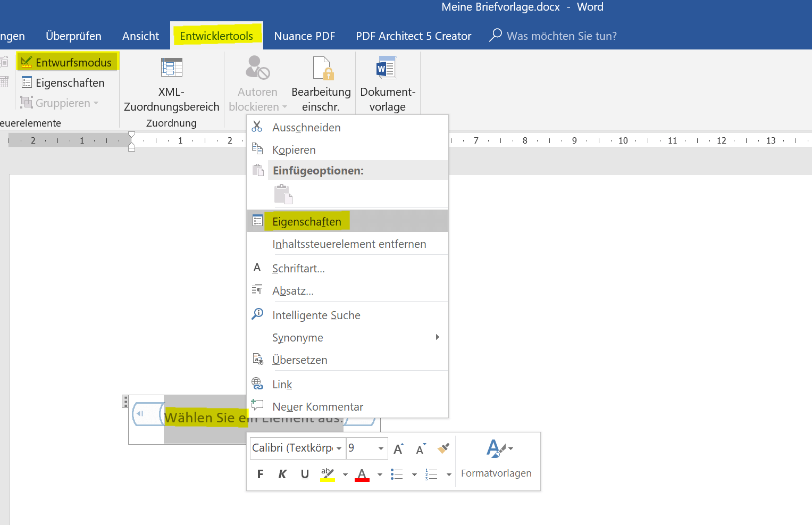
Task: Click the Absatz paragraph icon in the context menu
Action: coord(257,289)
